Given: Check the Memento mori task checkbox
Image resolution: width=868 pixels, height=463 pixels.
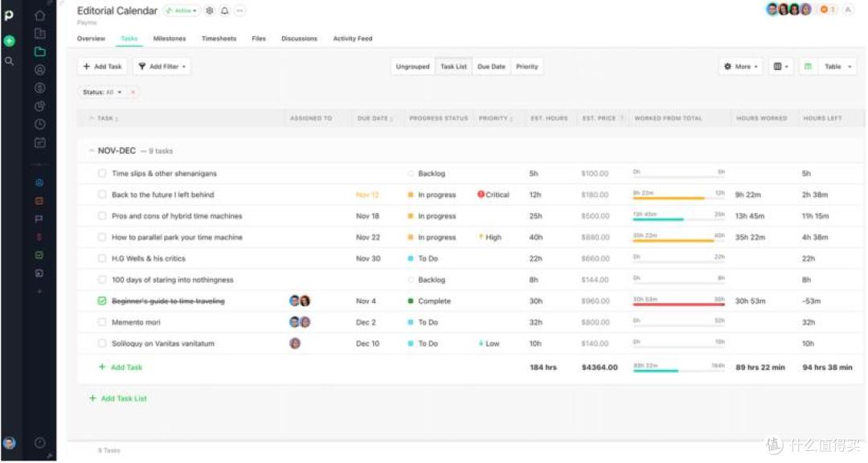Looking at the screenshot, I should coord(102,322).
